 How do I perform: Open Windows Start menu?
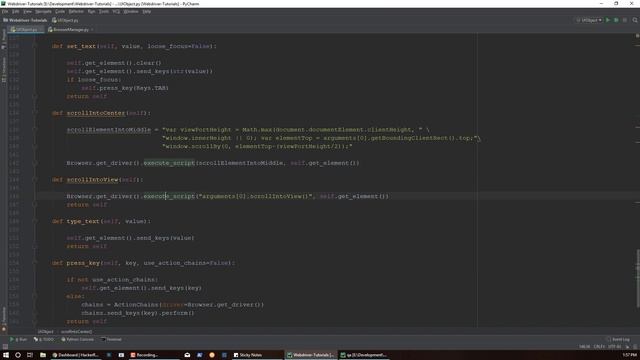click(x=6, y=355)
